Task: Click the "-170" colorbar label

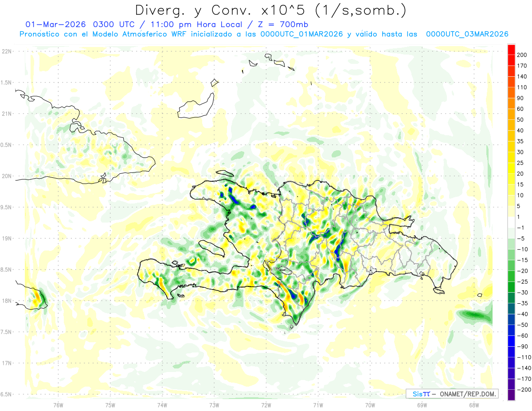Action: pyautogui.click(x=524, y=379)
